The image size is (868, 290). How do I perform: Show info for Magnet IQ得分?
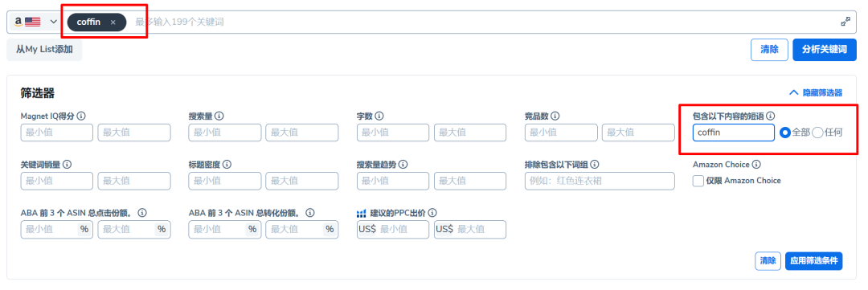[81, 116]
